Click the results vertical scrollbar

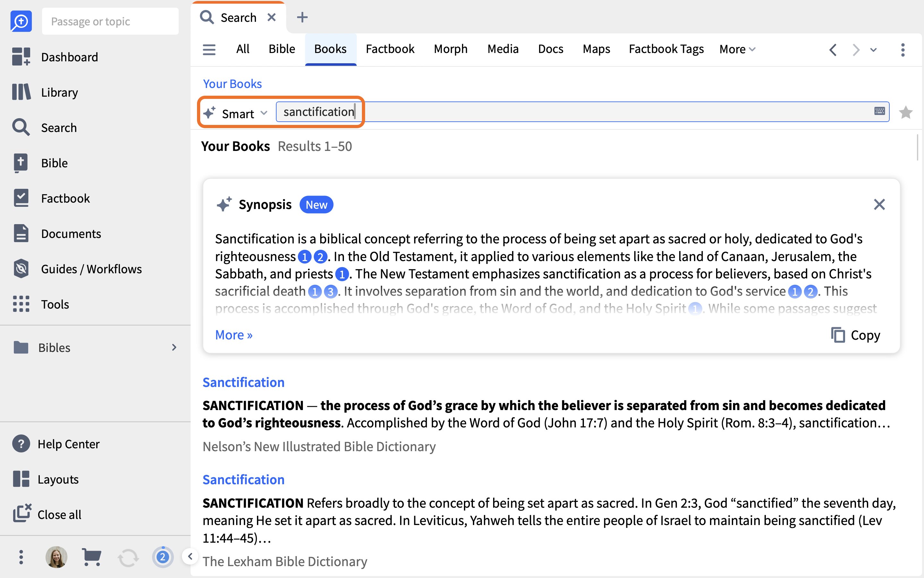(x=917, y=148)
